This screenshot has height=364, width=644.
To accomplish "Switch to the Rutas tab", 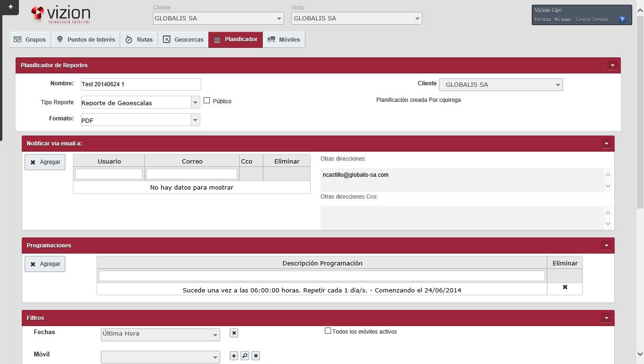I will [139, 40].
